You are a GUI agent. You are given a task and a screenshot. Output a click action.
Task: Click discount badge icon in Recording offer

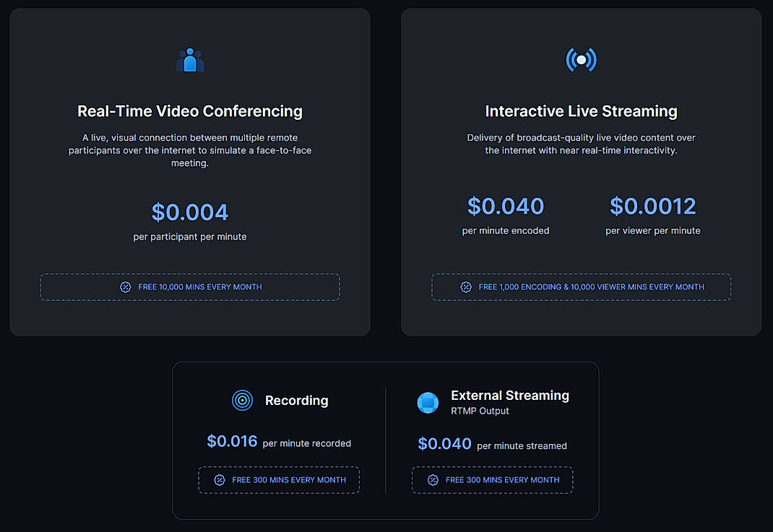click(x=220, y=480)
